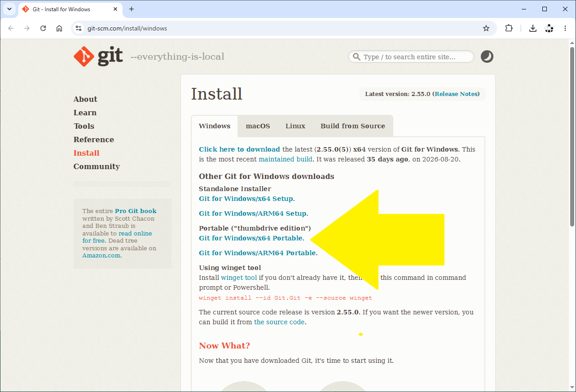Click 'Other Git for Windows downloads' heading
The width and height of the screenshot is (576, 392).
[x=267, y=176]
